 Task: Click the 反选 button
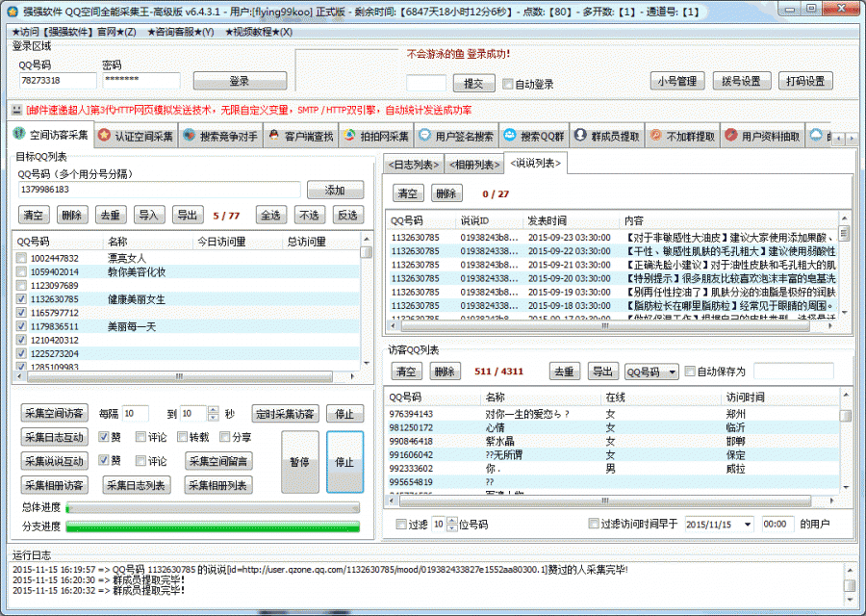coord(347,215)
